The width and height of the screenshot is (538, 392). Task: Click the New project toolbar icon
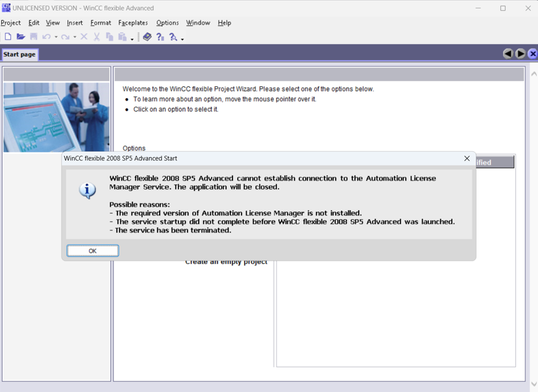tap(8, 37)
